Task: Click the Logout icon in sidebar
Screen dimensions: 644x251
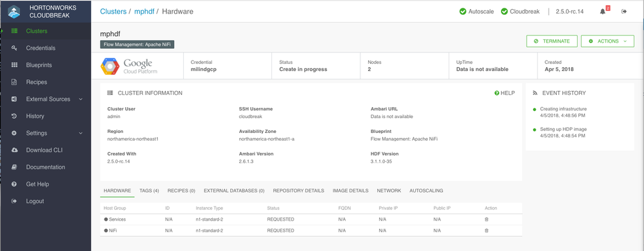Action: tap(14, 201)
